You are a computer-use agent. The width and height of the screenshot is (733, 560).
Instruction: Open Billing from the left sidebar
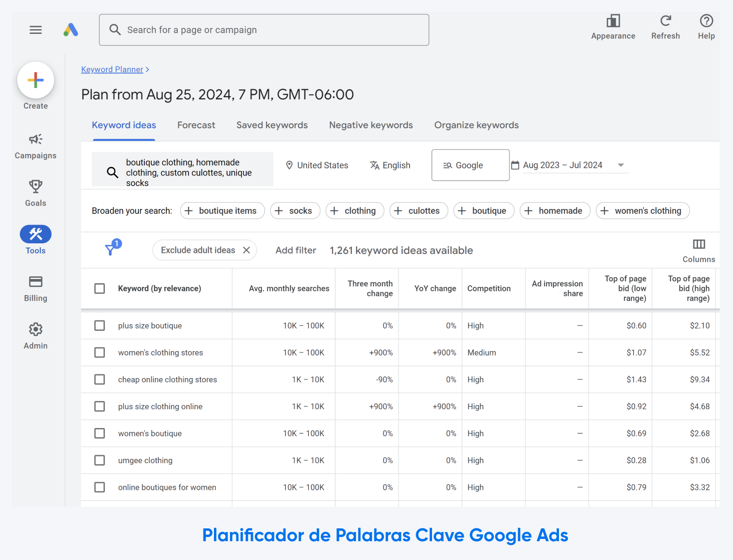tap(35, 282)
